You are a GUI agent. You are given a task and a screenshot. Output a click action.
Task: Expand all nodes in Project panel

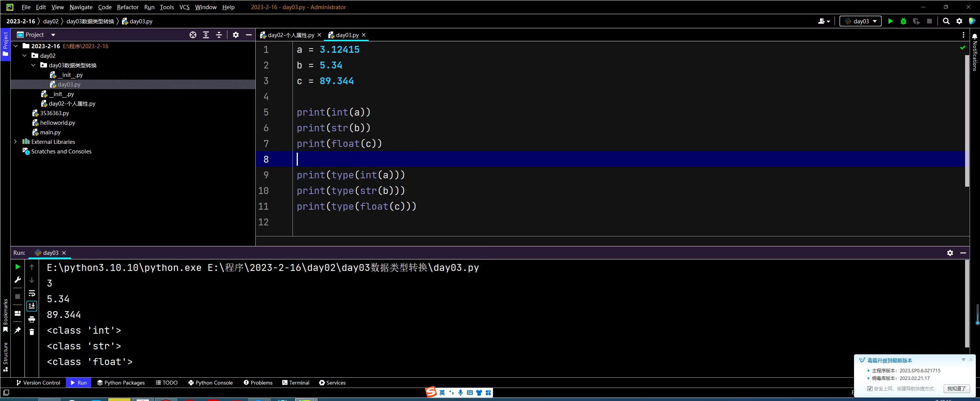coord(206,35)
